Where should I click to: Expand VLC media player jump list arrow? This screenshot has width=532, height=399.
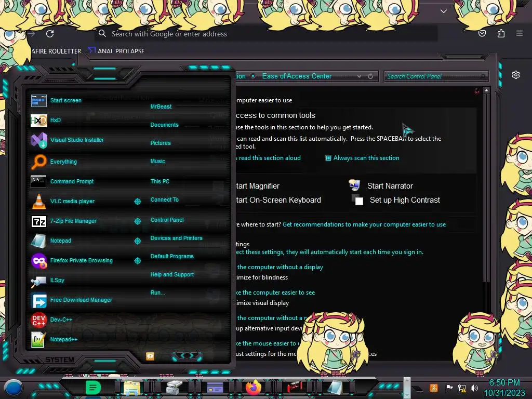tap(137, 202)
